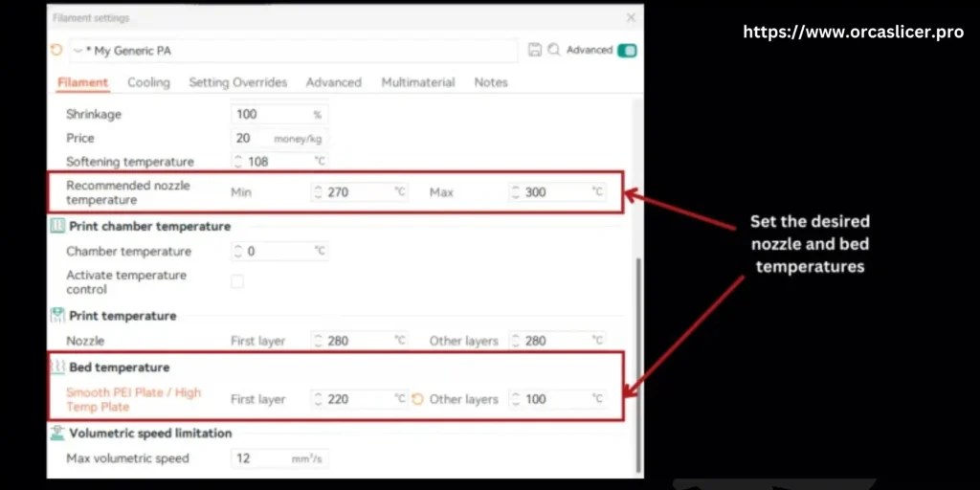Viewport: 980px width, 490px height.
Task: Open the Advanced tab
Action: 334,82
